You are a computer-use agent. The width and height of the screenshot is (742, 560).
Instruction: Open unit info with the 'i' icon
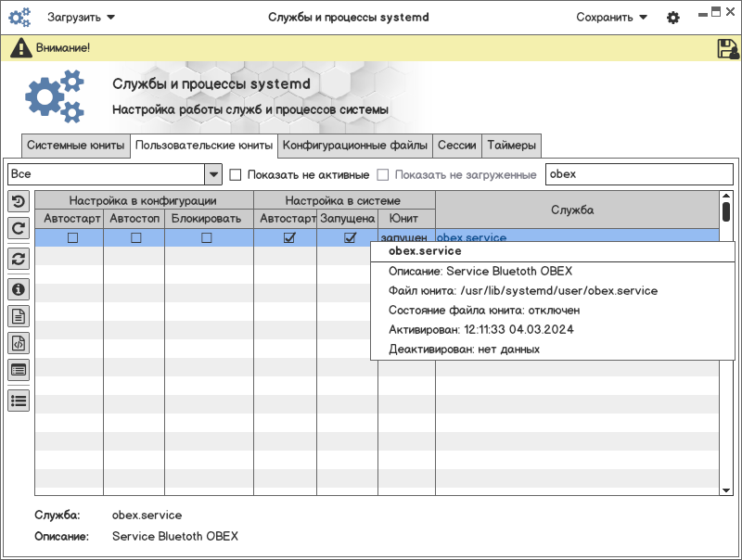pos(19,288)
